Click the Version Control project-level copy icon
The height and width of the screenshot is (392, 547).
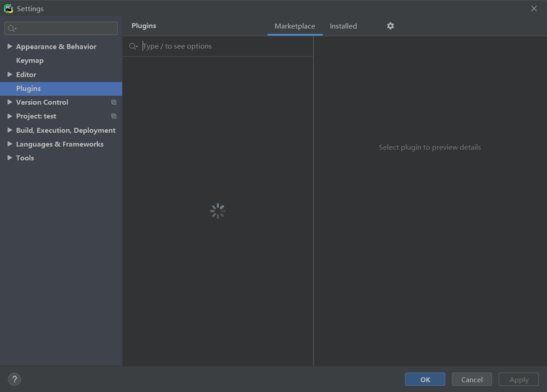[114, 102]
